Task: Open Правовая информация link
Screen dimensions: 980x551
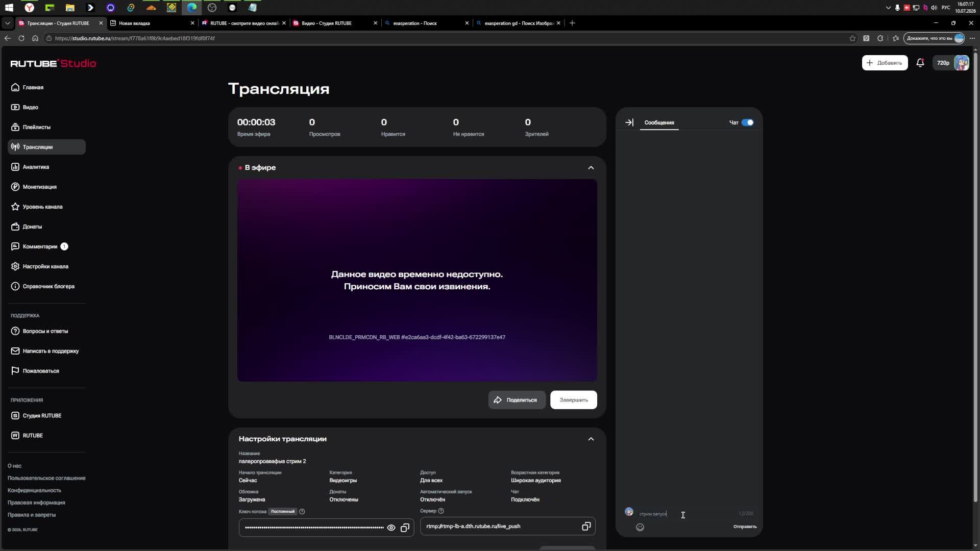Action: [x=36, y=503]
